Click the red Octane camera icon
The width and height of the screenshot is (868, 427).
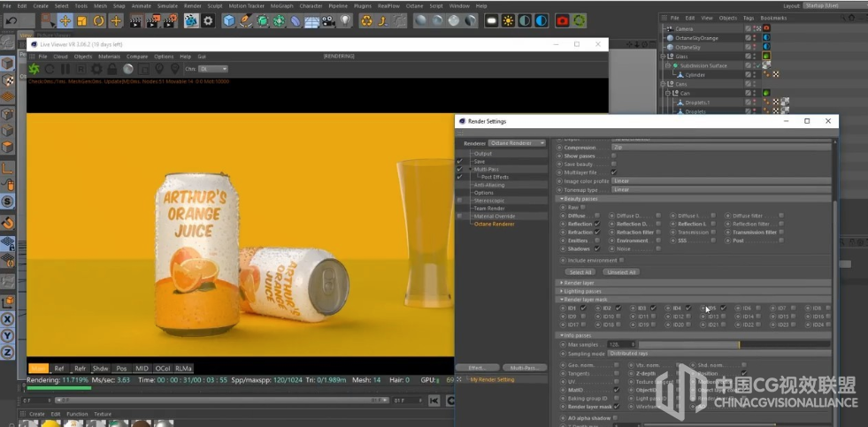click(563, 21)
